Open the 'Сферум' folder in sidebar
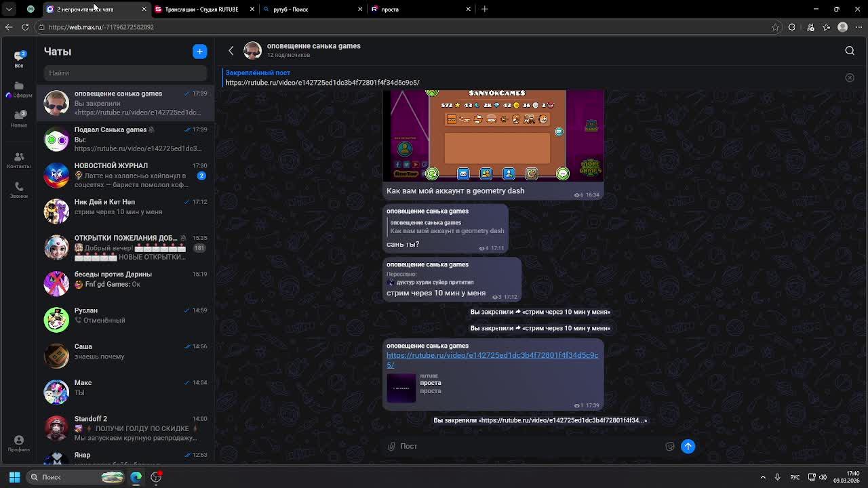The height and width of the screenshot is (488, 868). pyautogui.click(x=19, y=89)
